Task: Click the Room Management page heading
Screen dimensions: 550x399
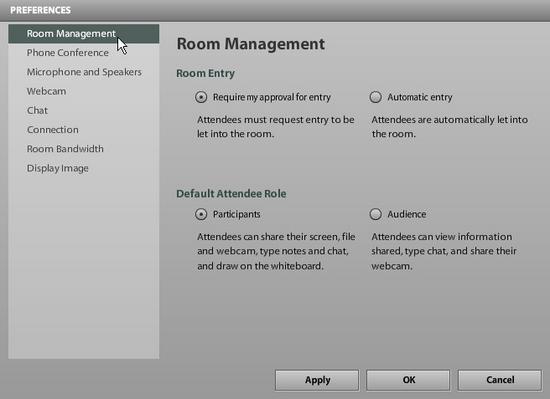Action: tap(250, 45)
